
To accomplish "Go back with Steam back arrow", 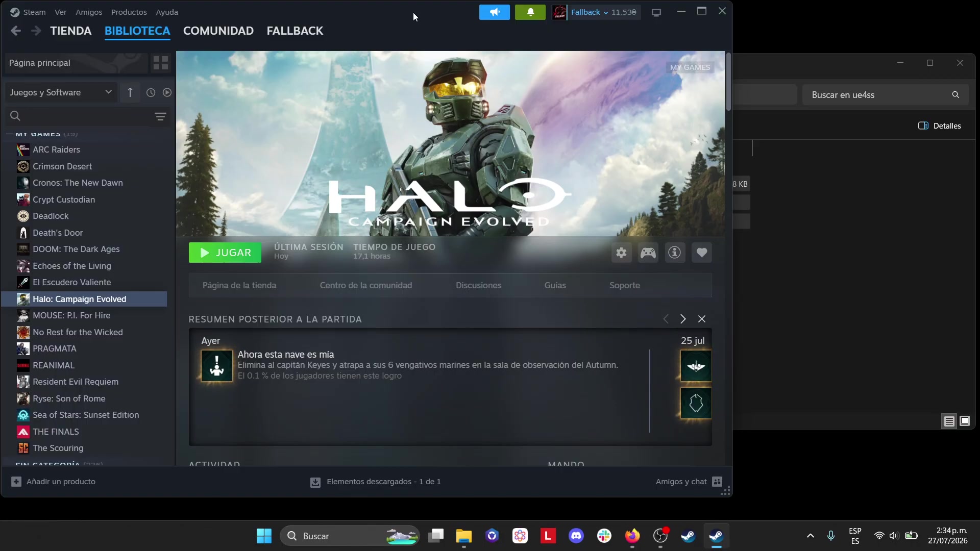I will point(16,31).
